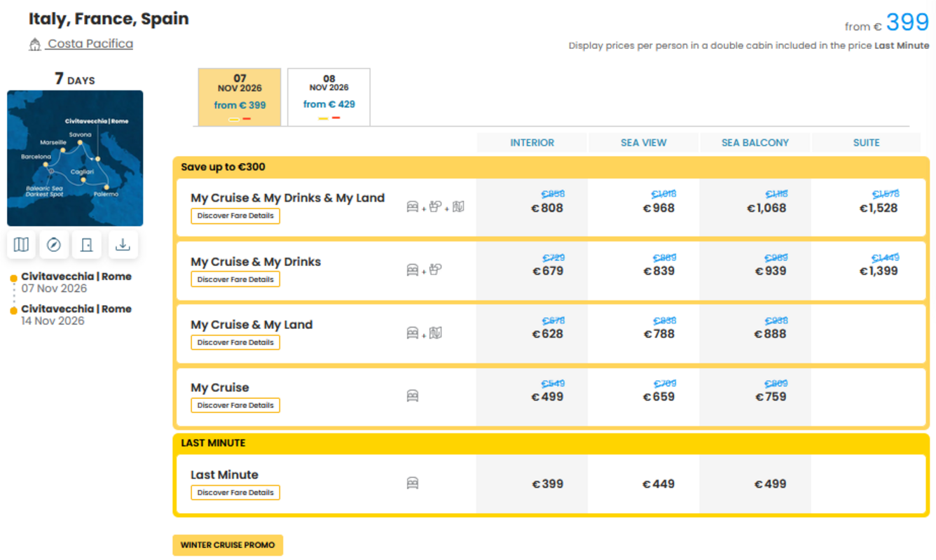Click the map icon in My Cruise & My Land row

click(x=436, y=332)
